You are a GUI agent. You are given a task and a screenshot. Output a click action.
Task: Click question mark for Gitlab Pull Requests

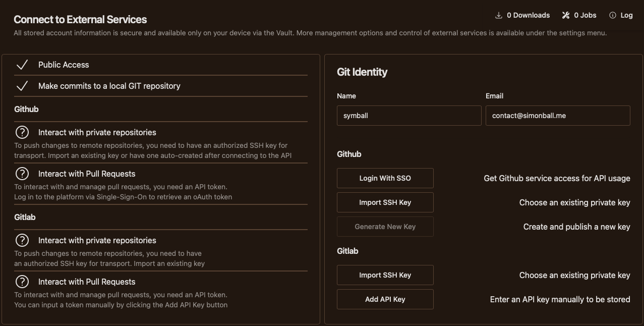(22, 282)
